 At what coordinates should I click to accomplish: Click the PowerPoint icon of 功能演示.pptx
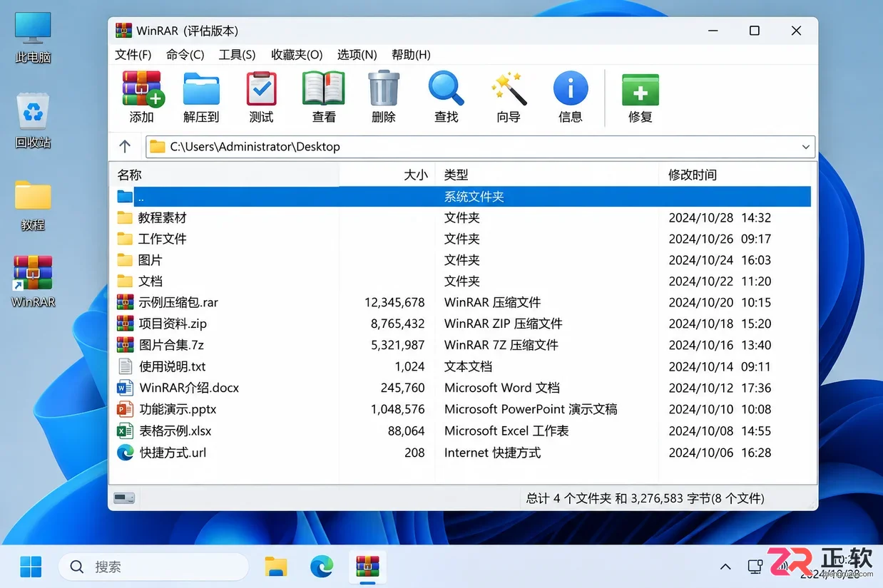coord(126,409)
